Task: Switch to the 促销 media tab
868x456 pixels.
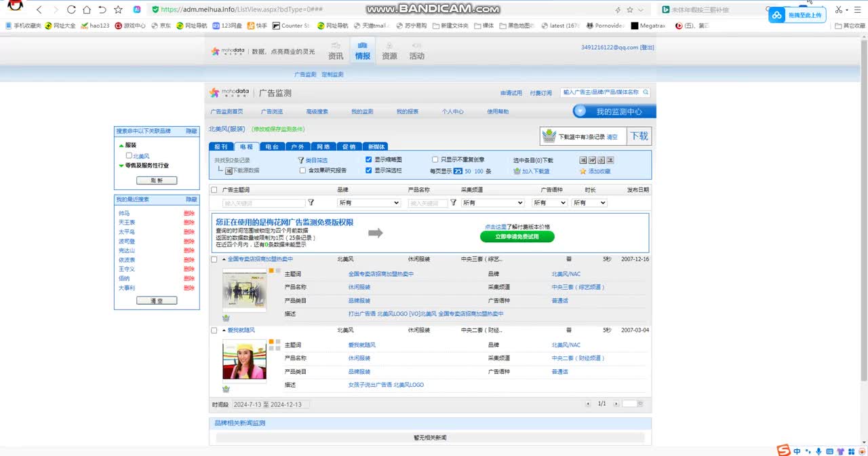Action: click(x=349, y=147)
